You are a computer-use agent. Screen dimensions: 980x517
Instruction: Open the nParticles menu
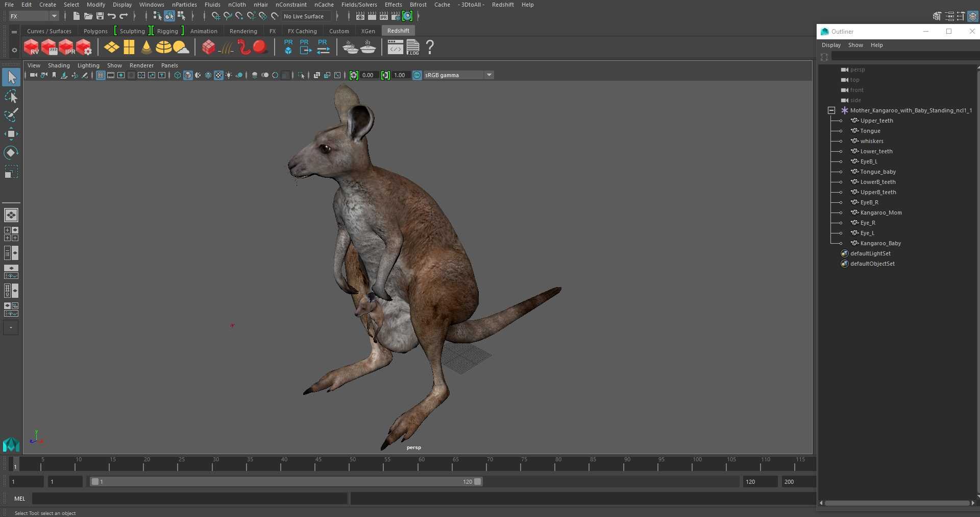point(184,5)
